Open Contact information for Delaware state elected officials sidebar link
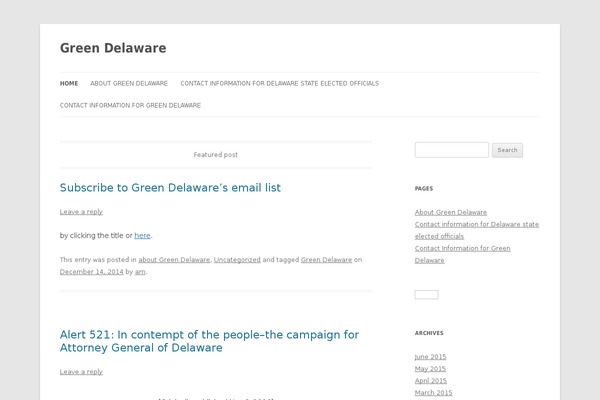The height and width of the screenshot is (400, 600). point(477,230)
